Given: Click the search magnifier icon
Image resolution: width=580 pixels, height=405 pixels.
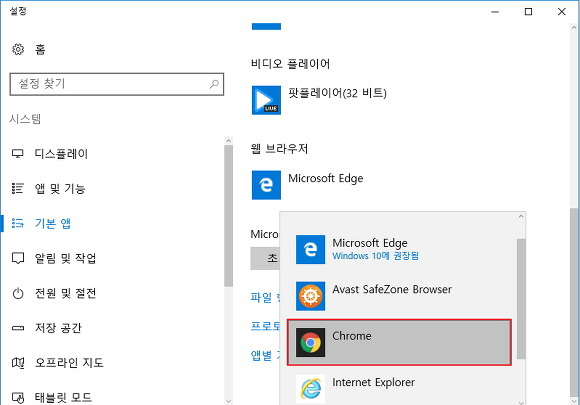Looking at the screenshot, I should [214, 84].
